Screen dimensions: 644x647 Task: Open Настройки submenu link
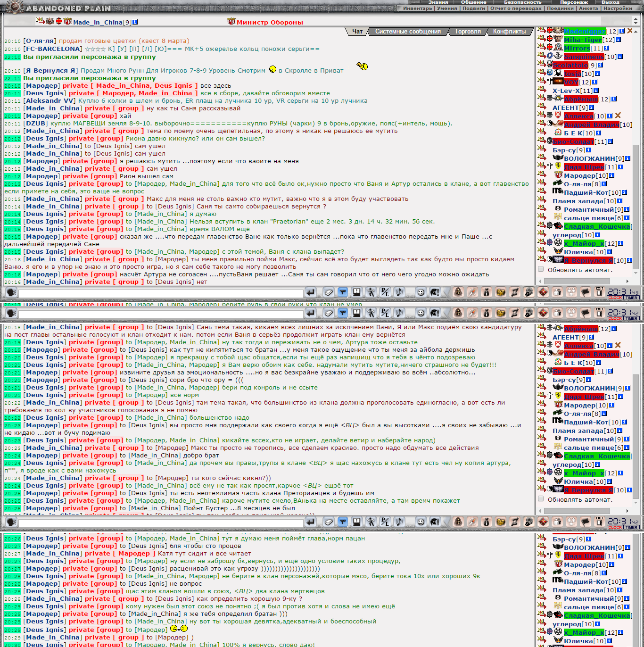pos(618,8)
